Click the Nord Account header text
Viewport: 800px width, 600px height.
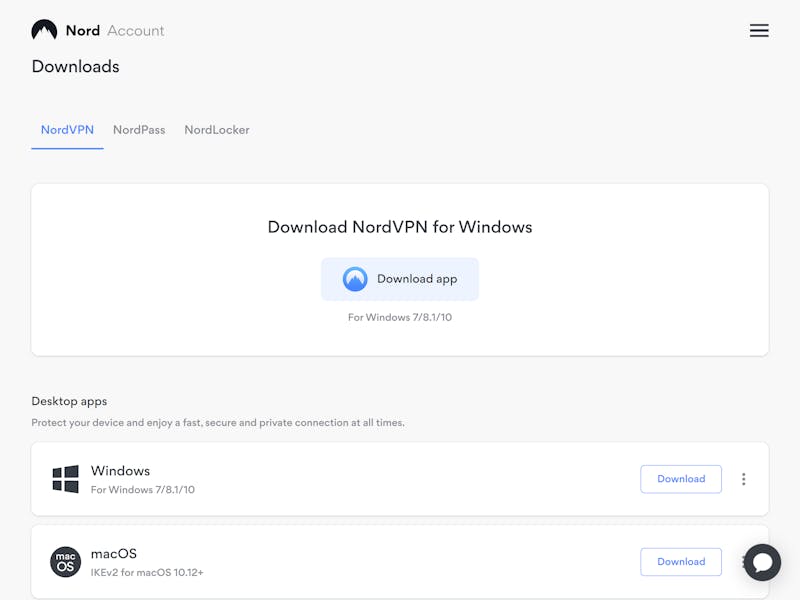click(115, 31)
